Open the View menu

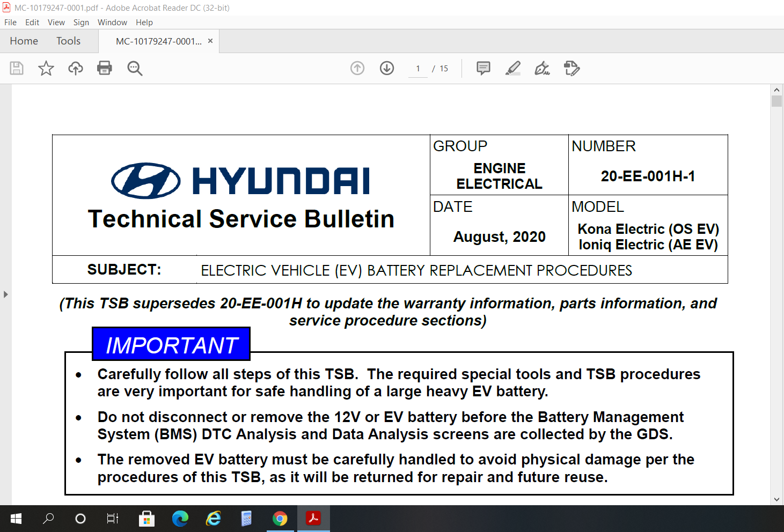56,23
